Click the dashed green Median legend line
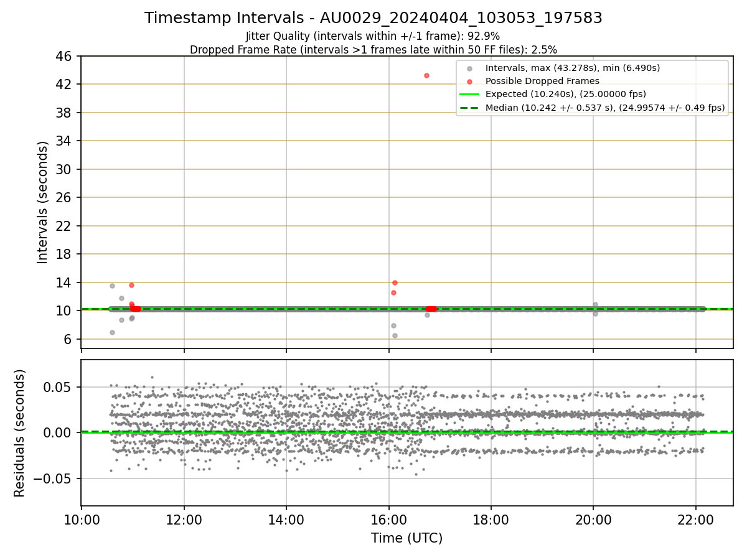This screenshot has height=560, width=747. pos(469,108)
